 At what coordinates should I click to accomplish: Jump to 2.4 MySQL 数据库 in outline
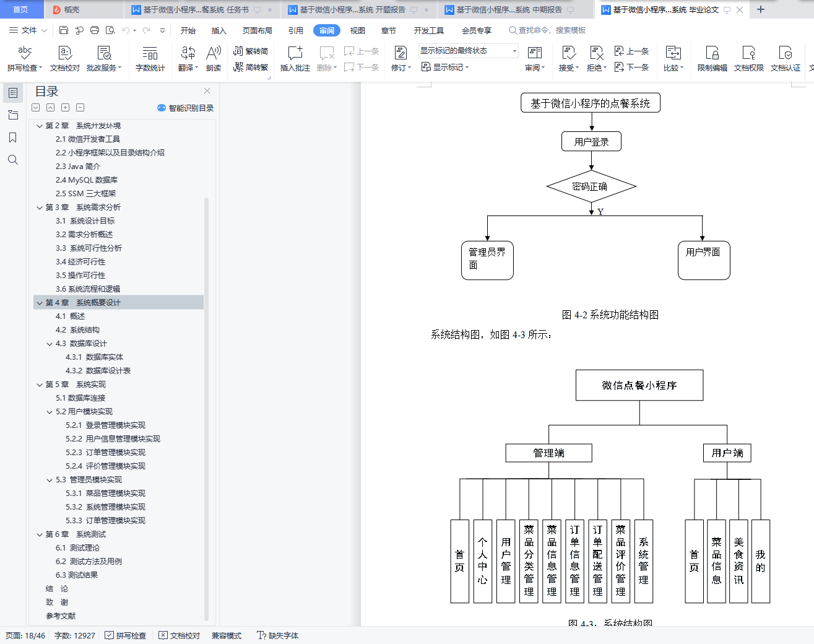(87, 180)
